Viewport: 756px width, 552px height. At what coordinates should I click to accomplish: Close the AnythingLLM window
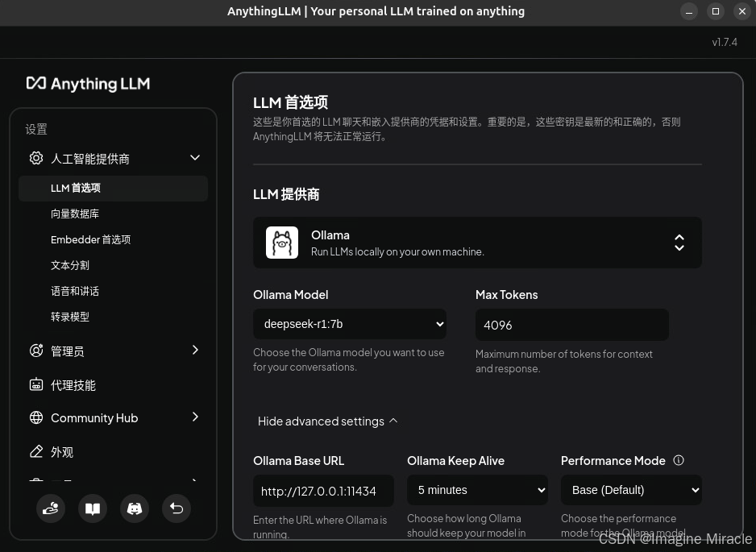[742, 11]
